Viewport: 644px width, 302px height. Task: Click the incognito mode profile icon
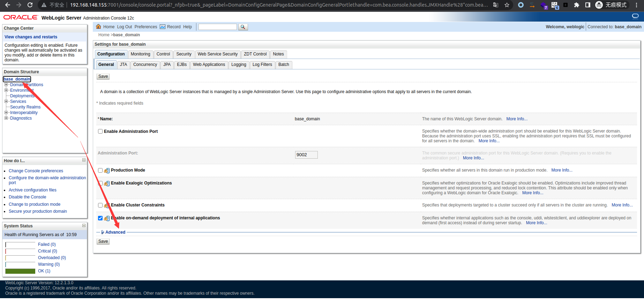click(x=599, y=5)
